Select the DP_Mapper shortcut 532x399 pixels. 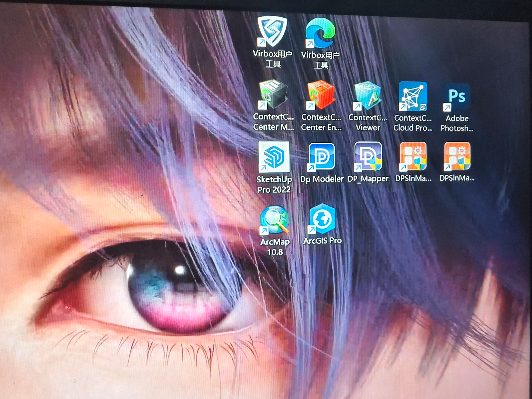368,156
